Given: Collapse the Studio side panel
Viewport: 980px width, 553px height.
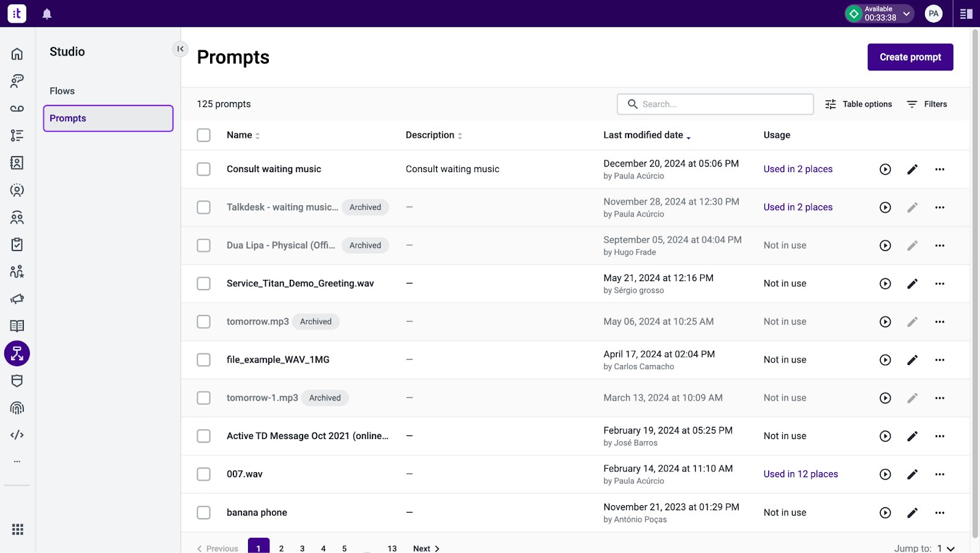Looking at the screenshot, I should point(180,49).
